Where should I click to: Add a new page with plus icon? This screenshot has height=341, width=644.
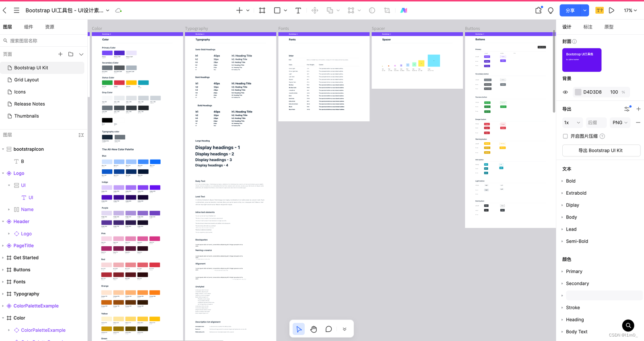click(x=60, y=54)
